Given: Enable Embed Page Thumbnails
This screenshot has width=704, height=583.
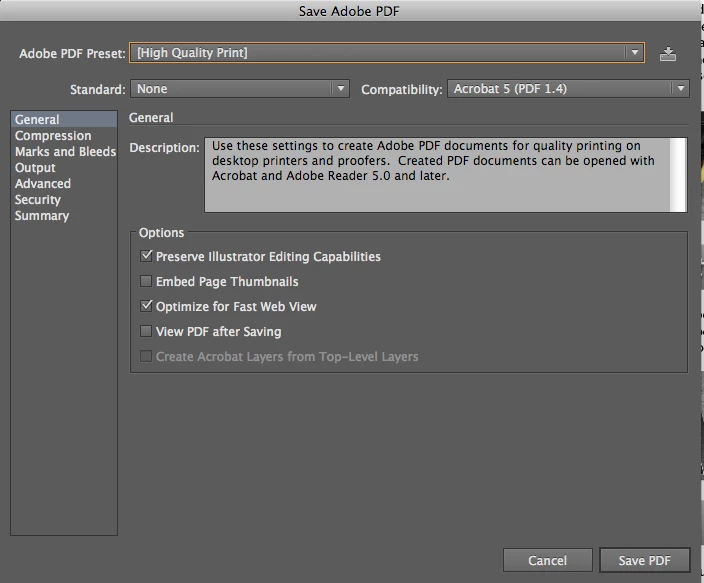Looking at the screenshot, I should pos(146,281).
